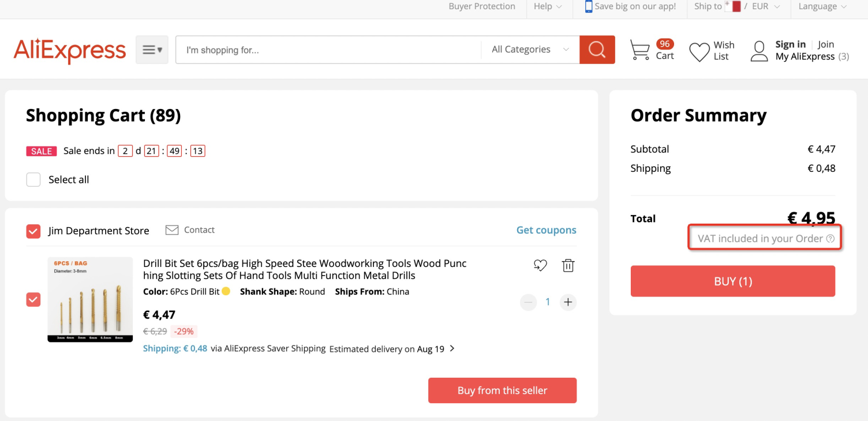Increase quantity with plus button
The image size is (868, 421).
point(568,302)
